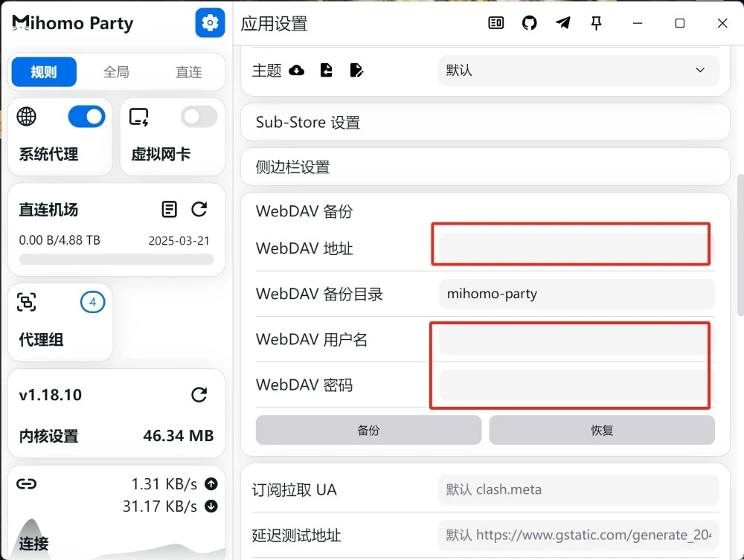Click the 46.34 MB memory value
744x560 pixels.
pos(179,436)
